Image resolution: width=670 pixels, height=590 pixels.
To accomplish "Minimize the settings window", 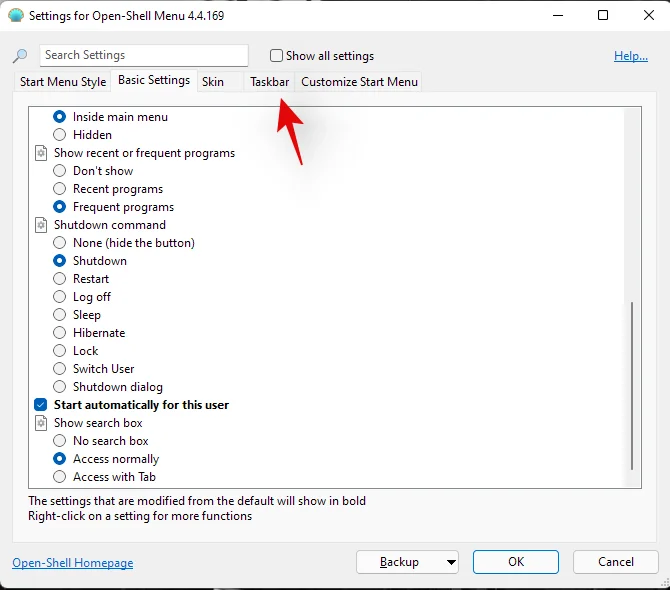I will tap(558, 15).
